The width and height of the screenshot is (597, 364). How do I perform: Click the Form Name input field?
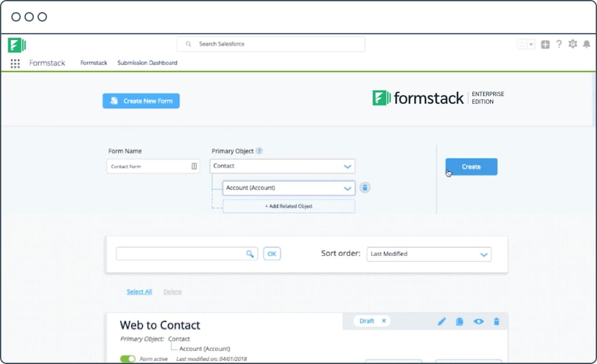tap(153, 166)
